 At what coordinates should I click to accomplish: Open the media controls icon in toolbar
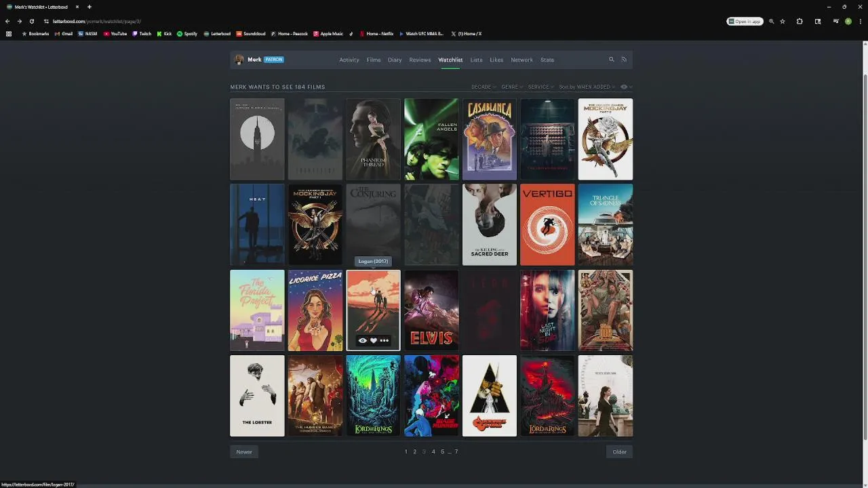835,21
